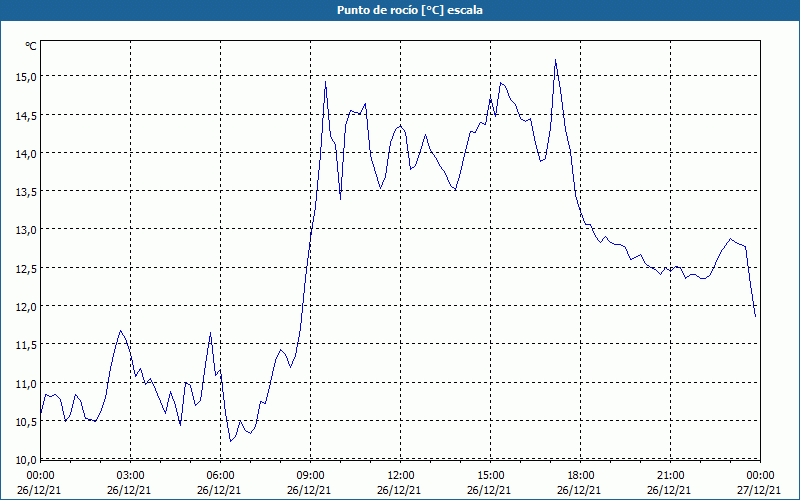800x500 pixels.
Task: Select the 15,0 y-axis value
Action: tap(27, 77)
